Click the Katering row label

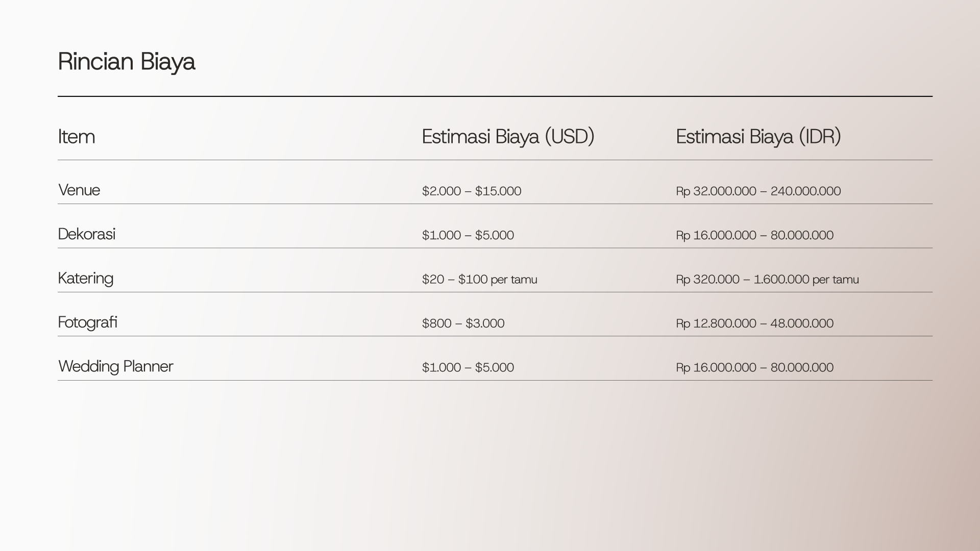click(86, 279)
